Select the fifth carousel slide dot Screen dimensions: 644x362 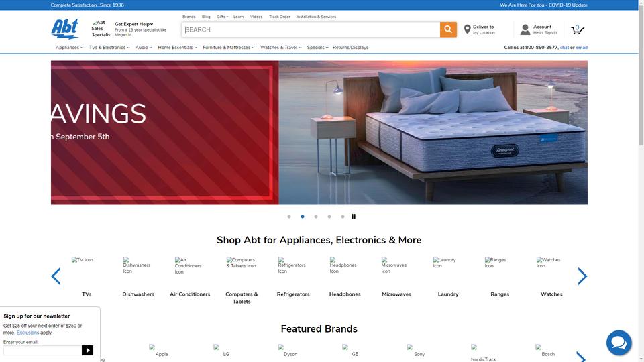pos(343,217)
